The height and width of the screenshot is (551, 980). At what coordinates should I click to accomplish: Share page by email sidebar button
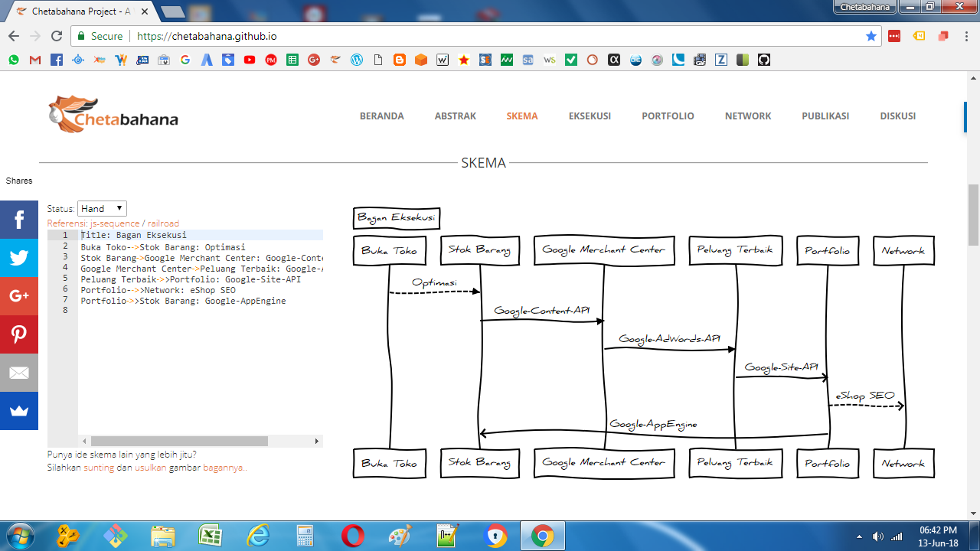(19, 373)
